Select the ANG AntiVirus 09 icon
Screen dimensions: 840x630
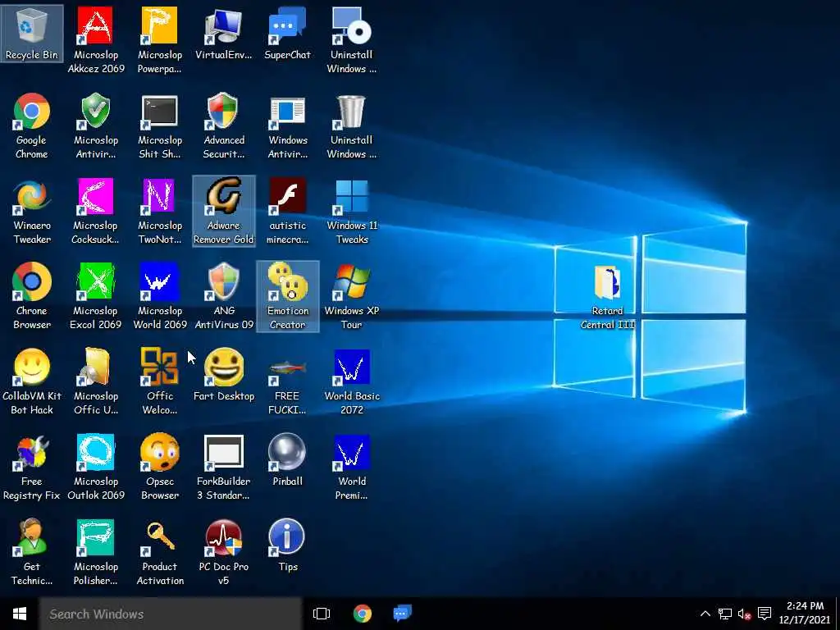224,296
